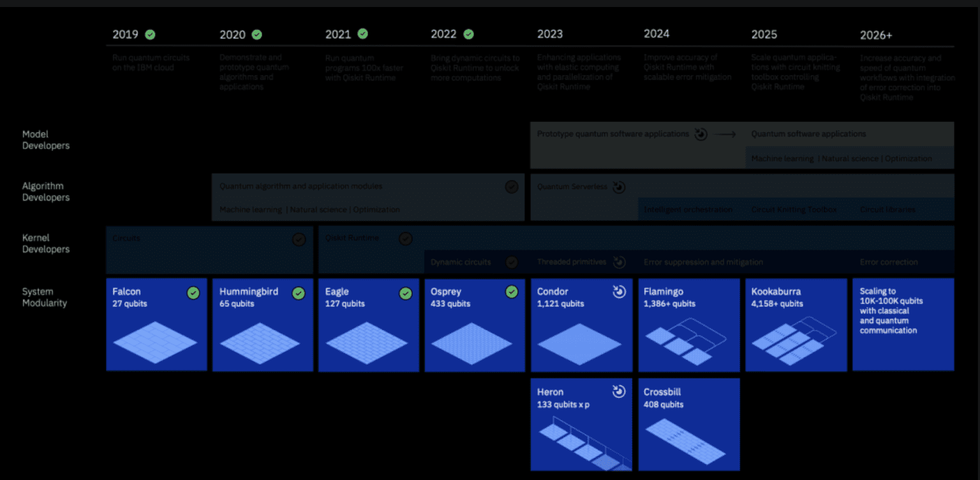Click the Threaded primitives in-progress icon

click(x=618, y=262)
